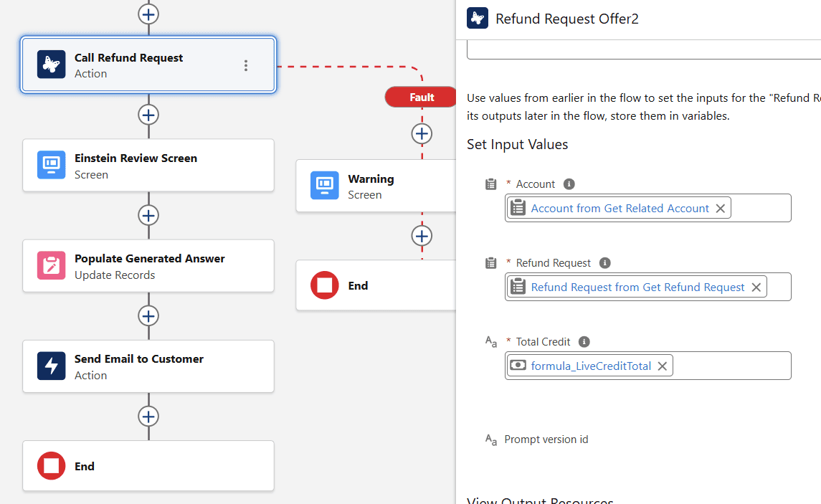Image resolution: width=821 pixels, height=504 pixels.
Task: Show info tooltip for Account field
Action: pyautogui.click(x=569, y=184)
